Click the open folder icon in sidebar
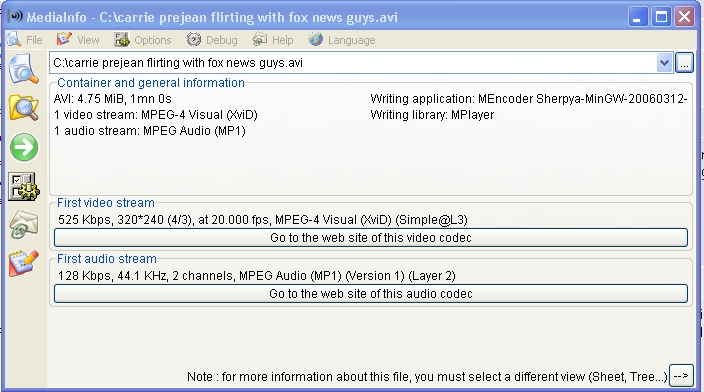Image resolution: width=704 pixels, height=392 pixels. click(23, 107)
